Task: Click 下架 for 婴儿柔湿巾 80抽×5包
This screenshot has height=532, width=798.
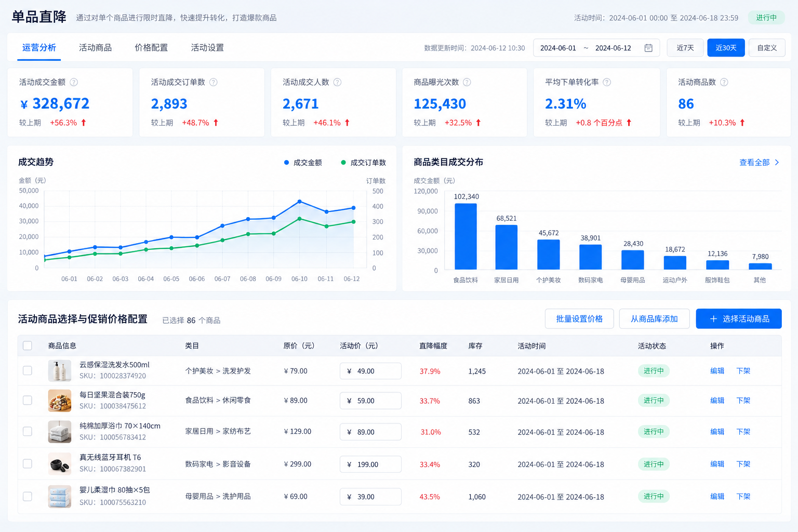Action: tap(743, 497)
